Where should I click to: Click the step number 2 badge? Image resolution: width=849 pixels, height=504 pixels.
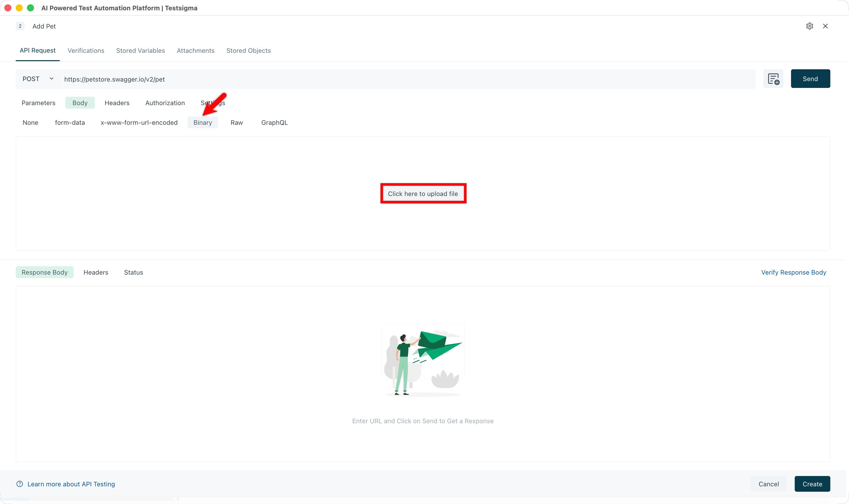(x=20, y=26)
